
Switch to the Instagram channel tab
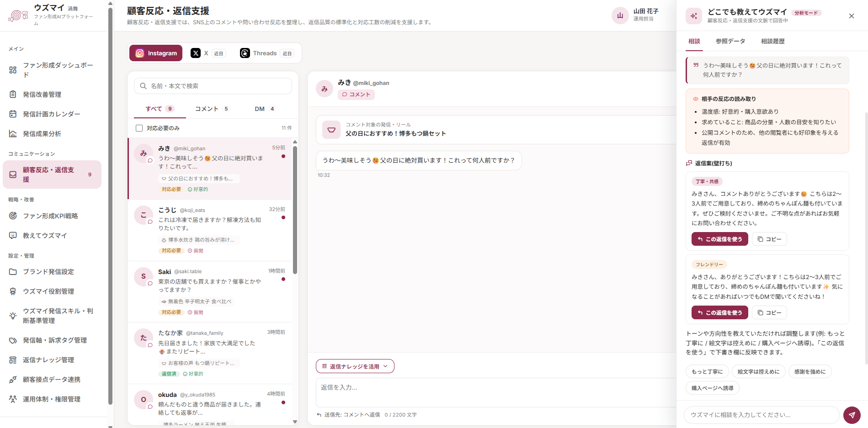tap(156, 53)
